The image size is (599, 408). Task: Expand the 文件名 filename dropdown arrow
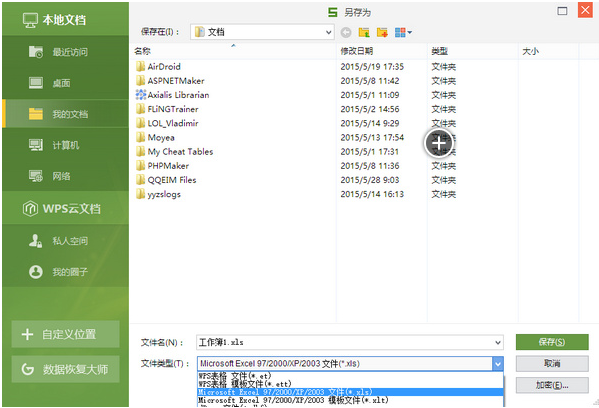click(x=498, y=342)
